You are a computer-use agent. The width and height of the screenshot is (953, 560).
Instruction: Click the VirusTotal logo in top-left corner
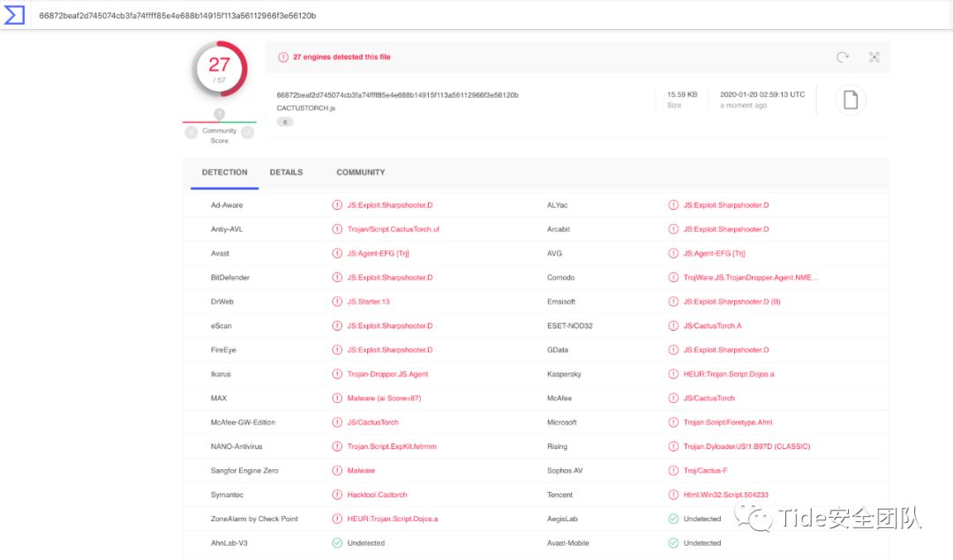14,15
